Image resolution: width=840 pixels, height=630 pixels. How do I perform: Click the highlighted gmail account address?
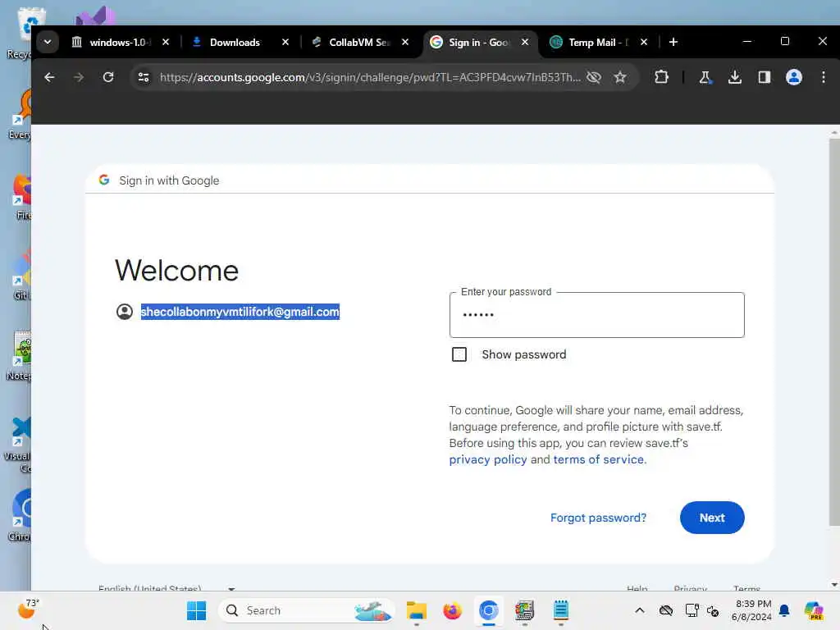tap(240, 312)
